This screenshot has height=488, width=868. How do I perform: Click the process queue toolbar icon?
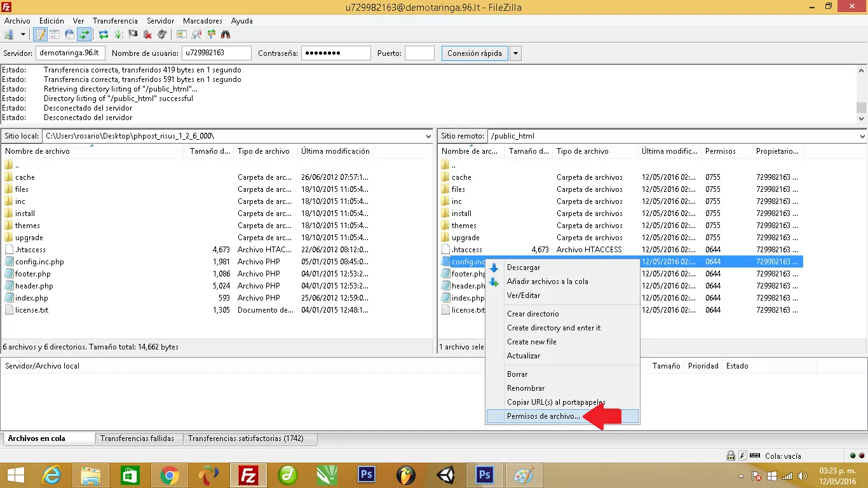pos(118,34)
